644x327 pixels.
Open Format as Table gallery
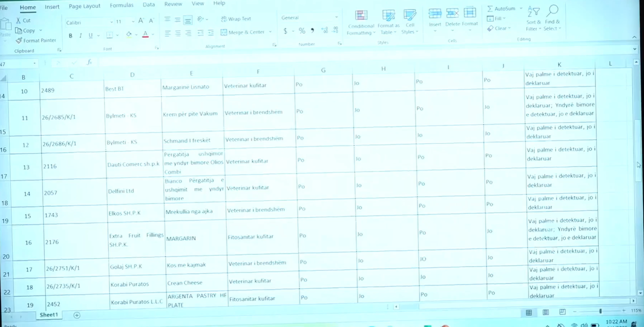[389, 22]
